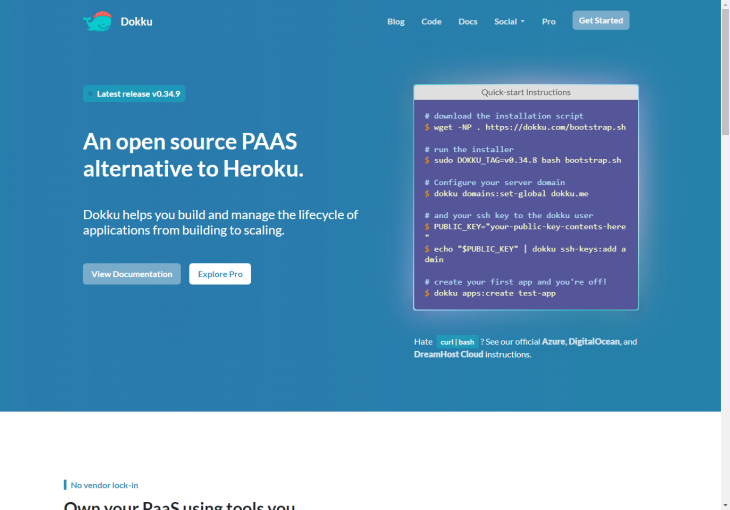Click the Quick-start Instructions header
This screenshot has height=510, width=730.
click(525, 92)
